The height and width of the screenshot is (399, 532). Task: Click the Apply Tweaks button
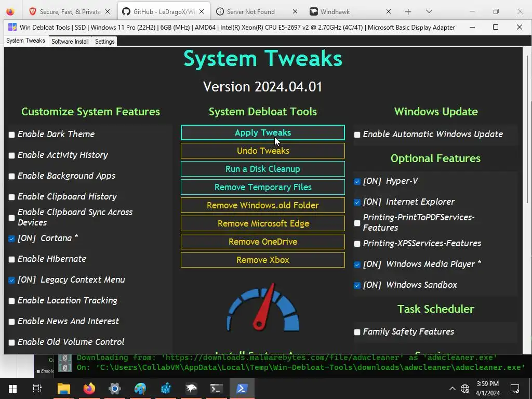pos(262,132)
